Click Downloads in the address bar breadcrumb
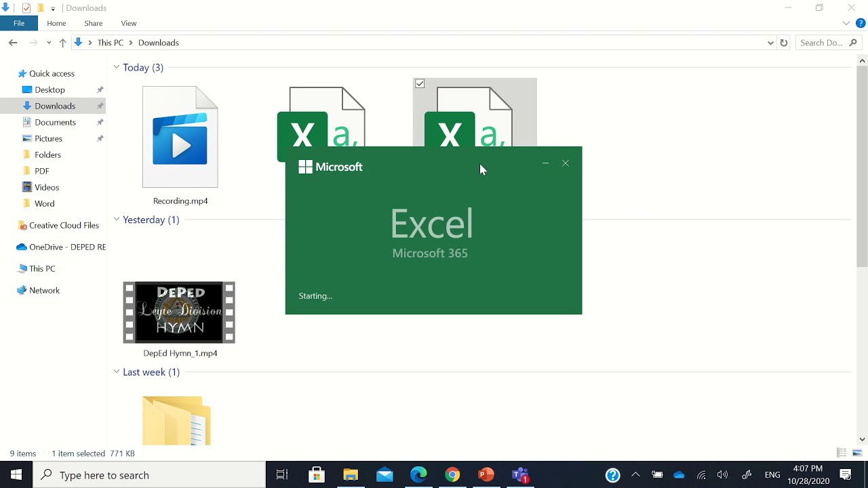 [159, 43]
